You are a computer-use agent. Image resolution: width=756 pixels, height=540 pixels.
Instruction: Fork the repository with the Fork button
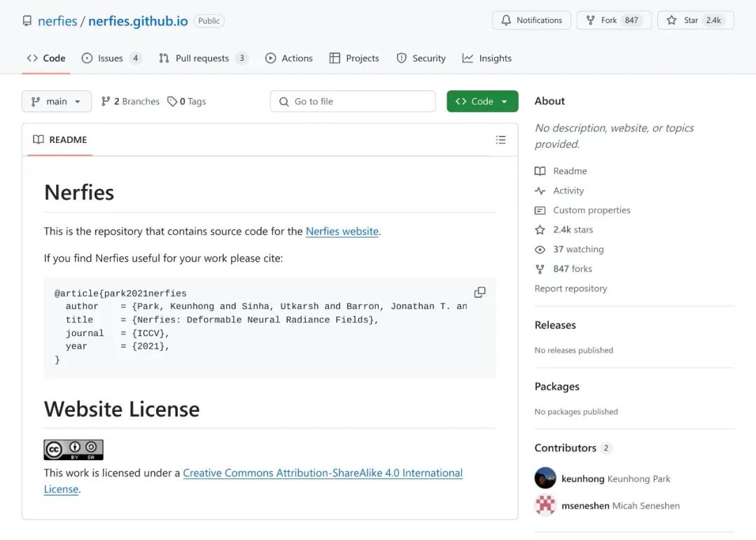(x=614, y=20)
